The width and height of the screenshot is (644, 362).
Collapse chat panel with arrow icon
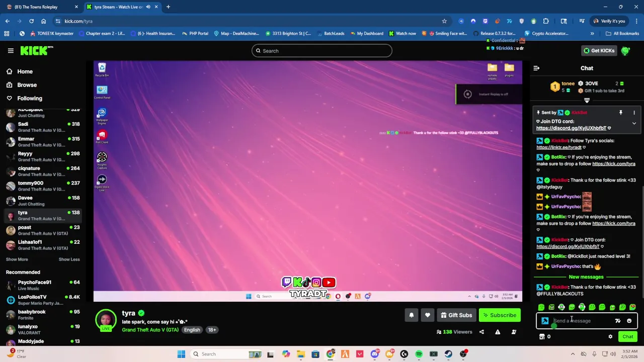536,68
